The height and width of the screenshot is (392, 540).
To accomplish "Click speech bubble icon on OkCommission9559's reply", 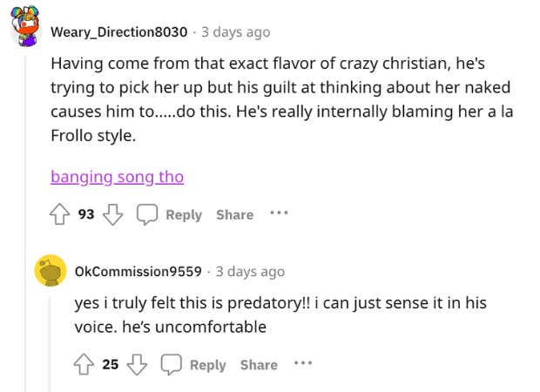I will point(172,364).
